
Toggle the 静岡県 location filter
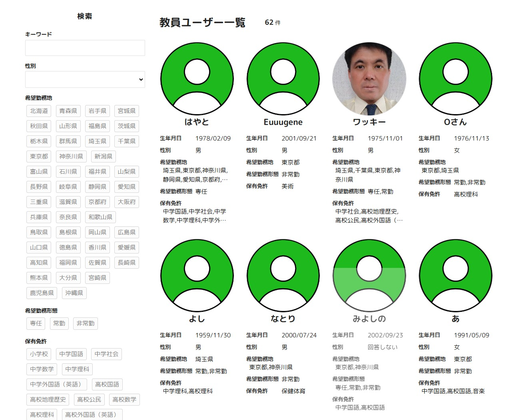click(x=98, y=187)
